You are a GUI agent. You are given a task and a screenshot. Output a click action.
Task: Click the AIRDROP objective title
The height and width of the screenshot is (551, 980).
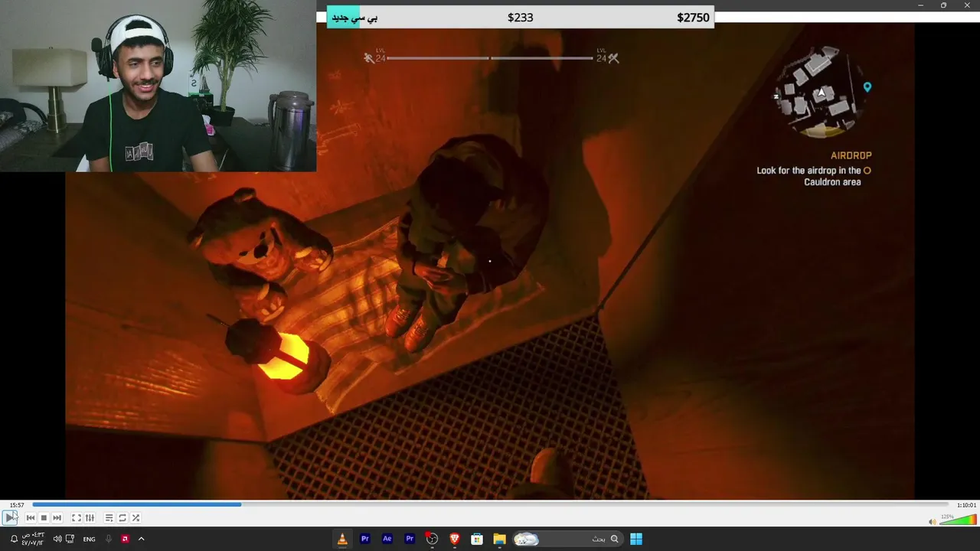tap(851, 155)
